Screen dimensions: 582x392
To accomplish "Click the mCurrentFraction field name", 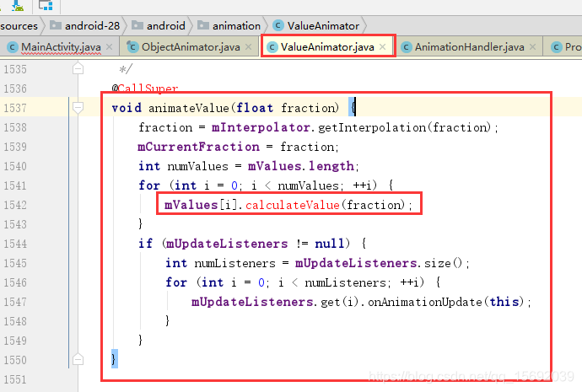I will click(x=198, y=147).
